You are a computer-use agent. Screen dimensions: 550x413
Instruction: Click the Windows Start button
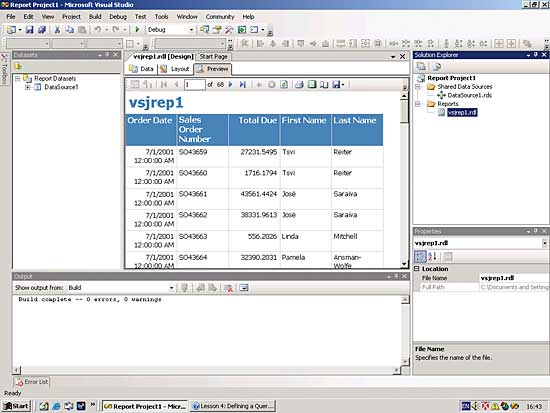pyautogui.click(x=16, y=406)
